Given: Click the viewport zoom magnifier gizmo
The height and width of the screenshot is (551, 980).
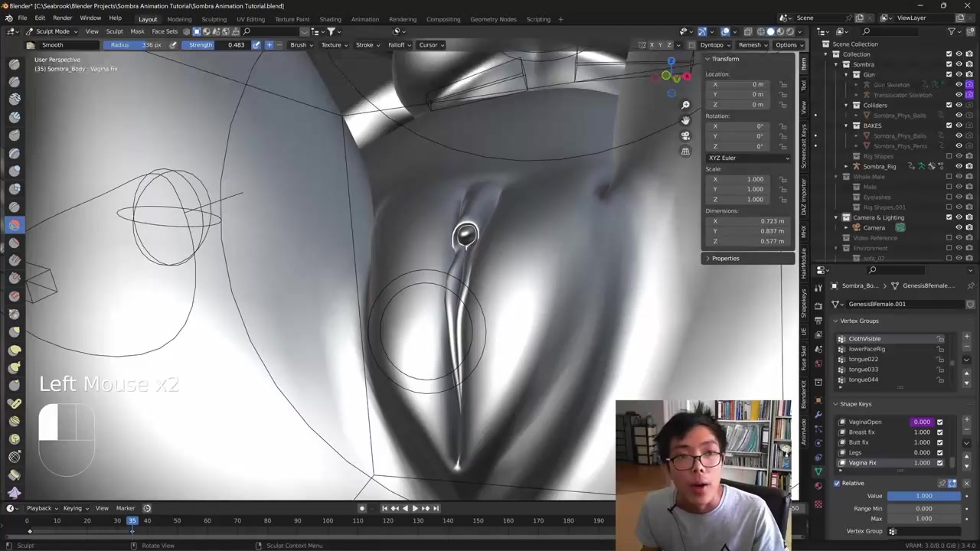Looking at the screenshot, I should [685, 105].
